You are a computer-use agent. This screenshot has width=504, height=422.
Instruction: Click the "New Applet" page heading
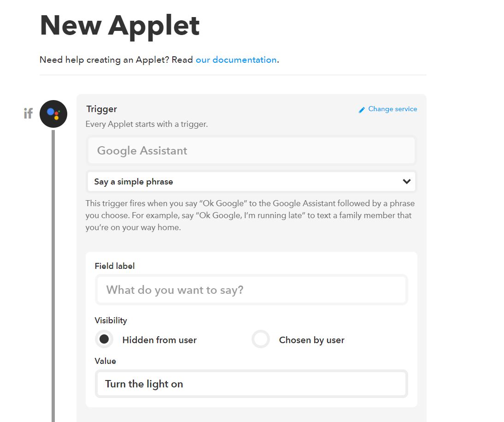coord(120,25)
